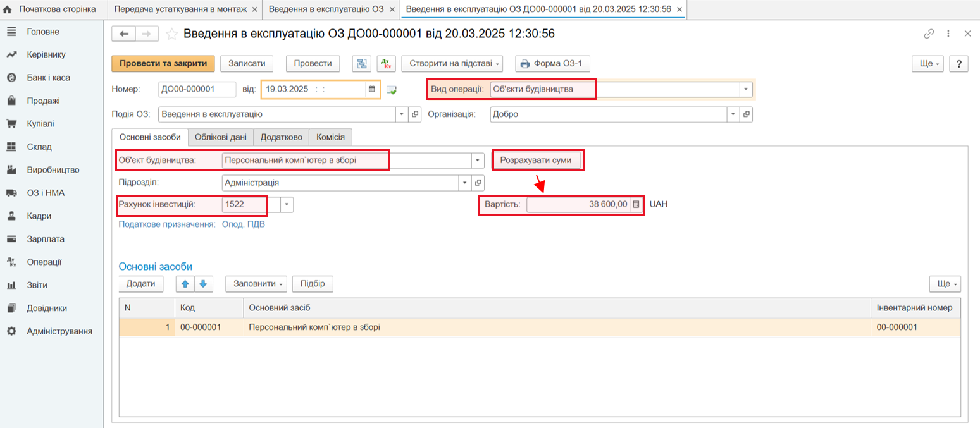This screenshot has height=428, width=980.
Task: Expand the Організація dropdown
Action: pos(734,114)
